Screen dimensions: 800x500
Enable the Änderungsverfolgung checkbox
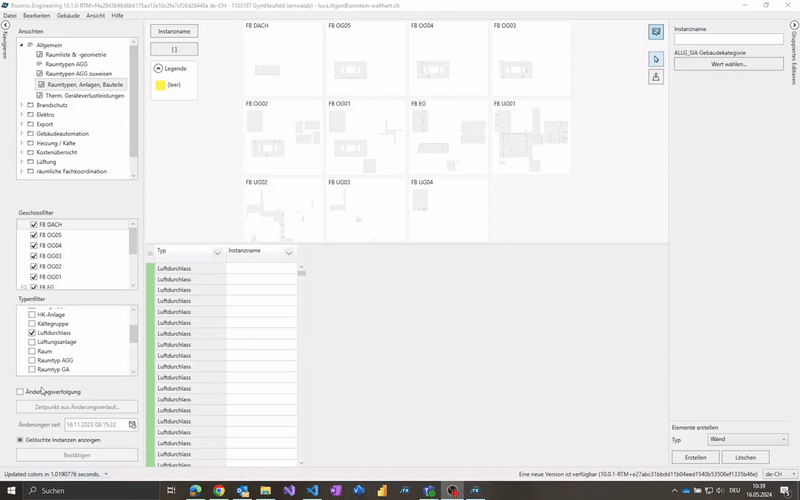21,392
